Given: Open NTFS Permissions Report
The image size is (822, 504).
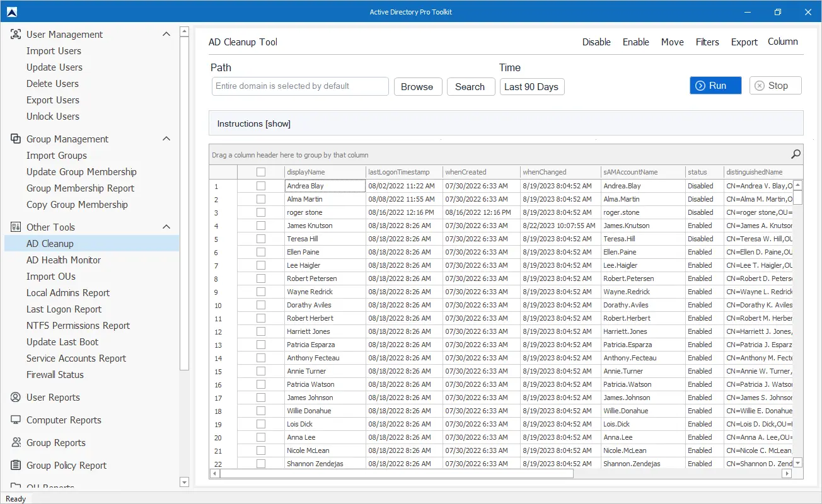Looking at the screenshot, I should point(78,326).
